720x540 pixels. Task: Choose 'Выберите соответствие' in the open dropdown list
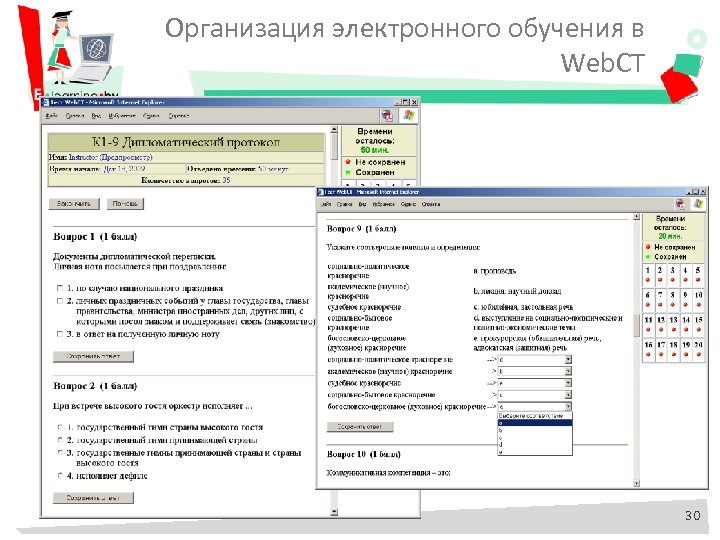(x=535, y=416)
